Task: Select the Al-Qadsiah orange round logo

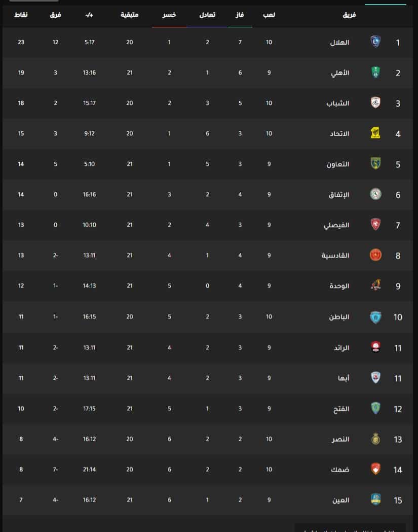Action: coord(375,255)
